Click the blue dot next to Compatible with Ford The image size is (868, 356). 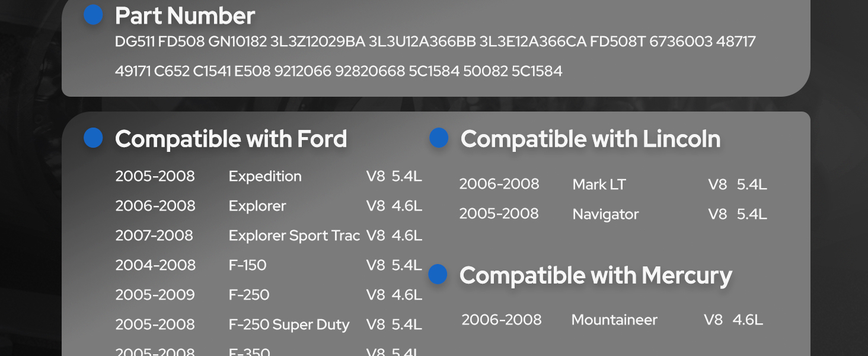(x=93, y=138)
